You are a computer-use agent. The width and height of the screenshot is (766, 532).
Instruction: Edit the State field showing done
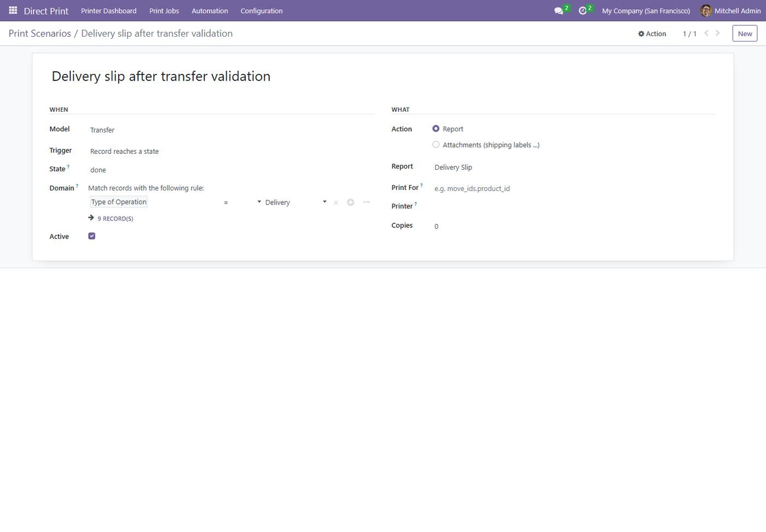[x=231, y=170]
